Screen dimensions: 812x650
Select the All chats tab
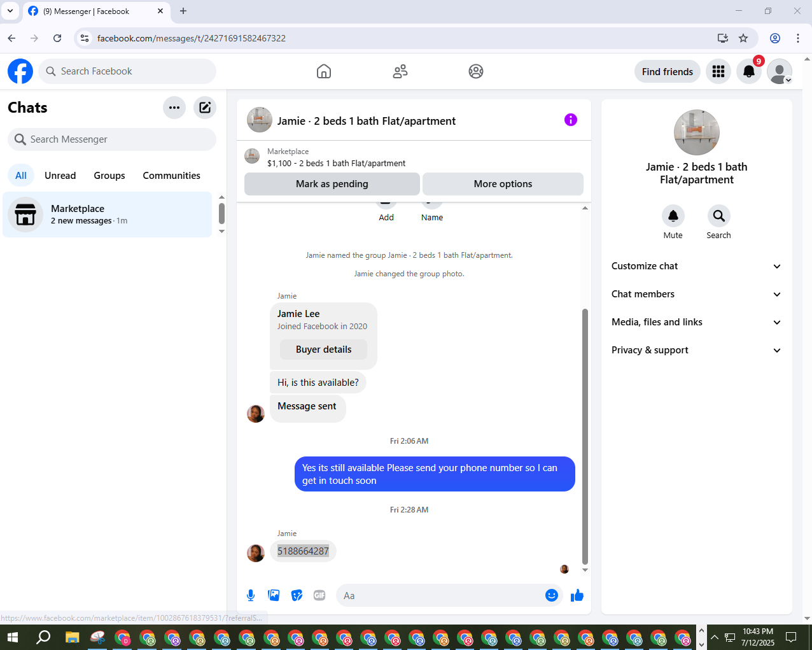[x=21, y=176]
